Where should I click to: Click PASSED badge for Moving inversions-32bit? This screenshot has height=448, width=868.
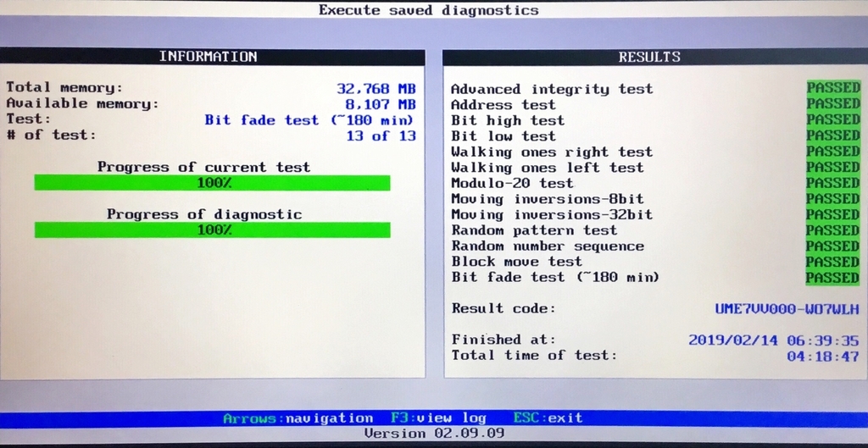coord(833,214)
